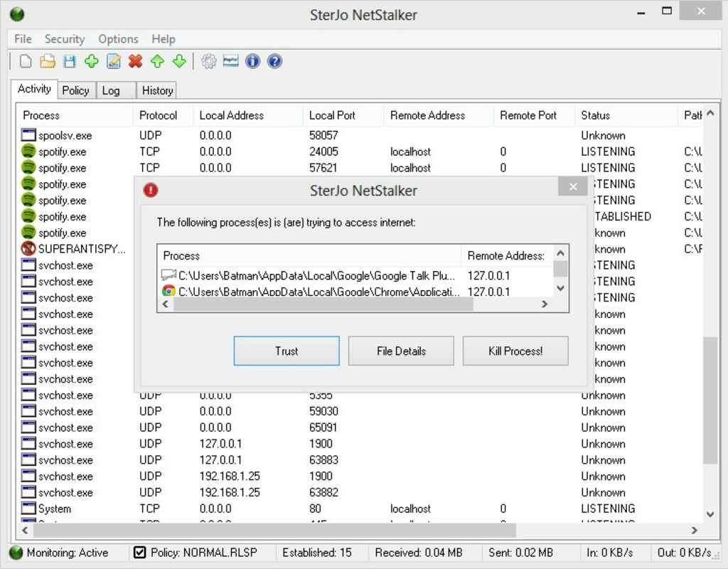728x569 pixels.
Task: Sort by the Remote Port column header
Action: click(x=534, y=115)
